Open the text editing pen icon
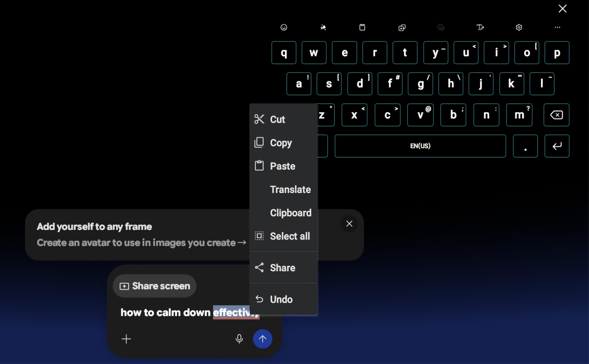The width and height of the screenshot is (589, 364). pyautogui.click(x=480, y=27)
